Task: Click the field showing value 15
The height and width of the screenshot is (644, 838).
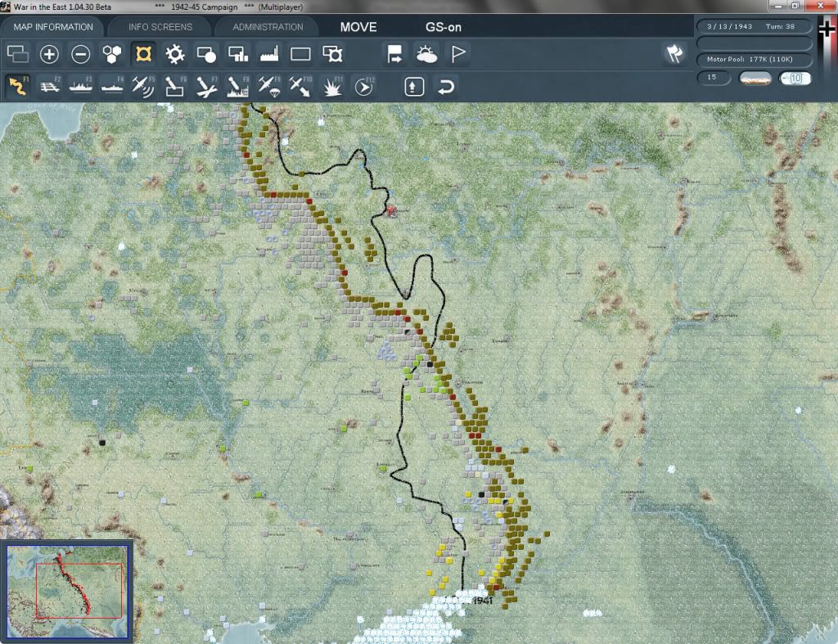Action: point(714,78)
